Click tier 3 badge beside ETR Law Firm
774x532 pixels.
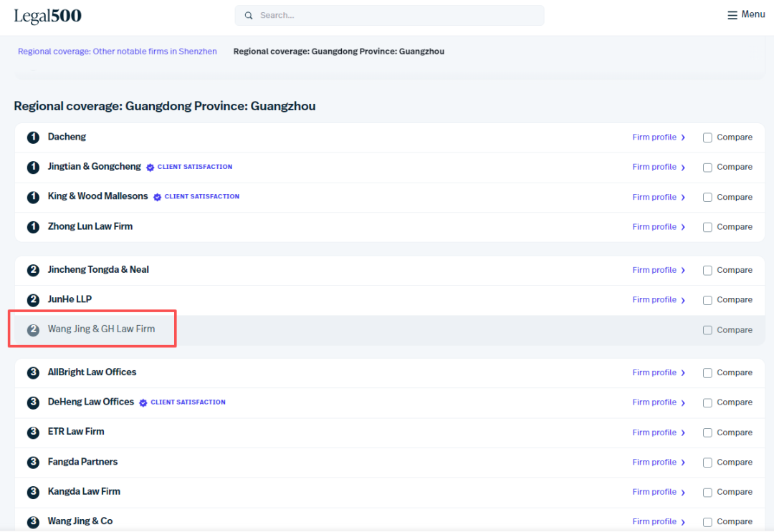coord(33,432)
